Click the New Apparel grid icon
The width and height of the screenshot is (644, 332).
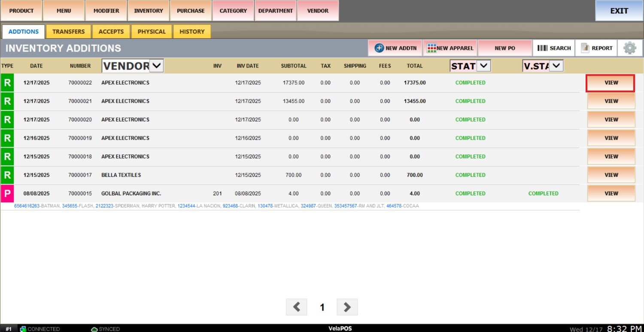431,48
